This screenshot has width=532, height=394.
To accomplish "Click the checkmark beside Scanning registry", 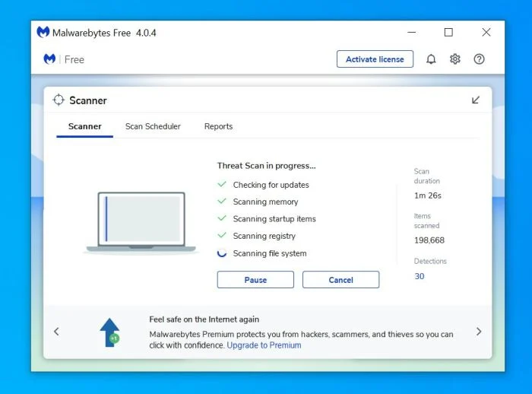I will (x=222, y=235).
